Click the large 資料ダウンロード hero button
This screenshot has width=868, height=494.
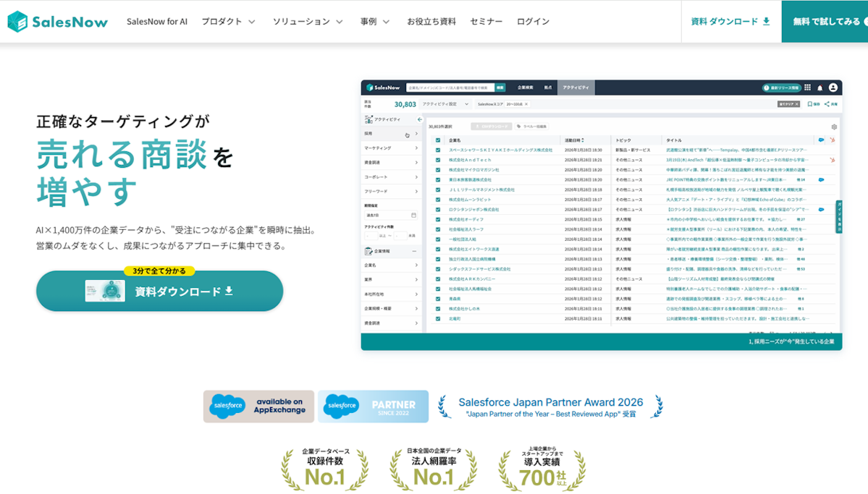(159, 291)
